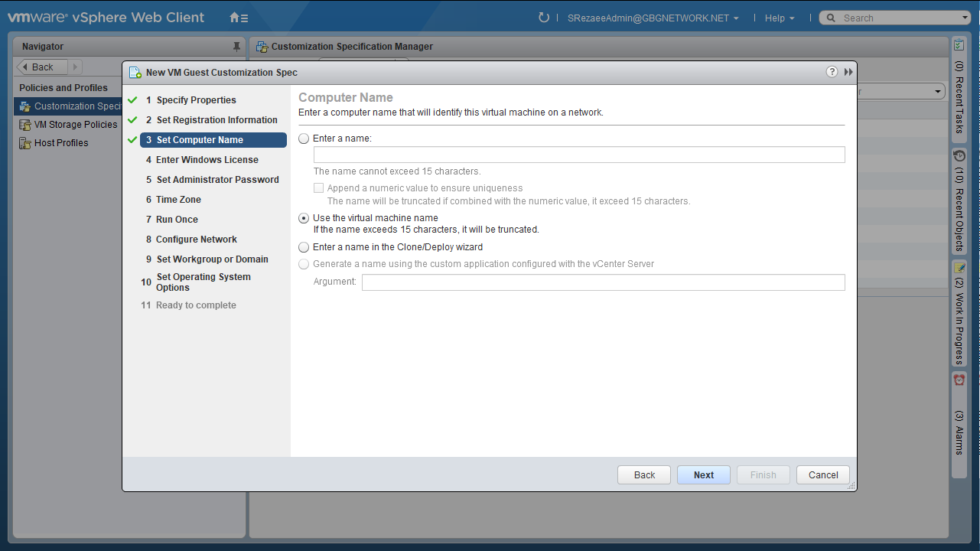Image resolution: width=980 pixels, height=551 pixels.
Task: Click the refresh icon in top bar
Action: [x=544, y=18]
